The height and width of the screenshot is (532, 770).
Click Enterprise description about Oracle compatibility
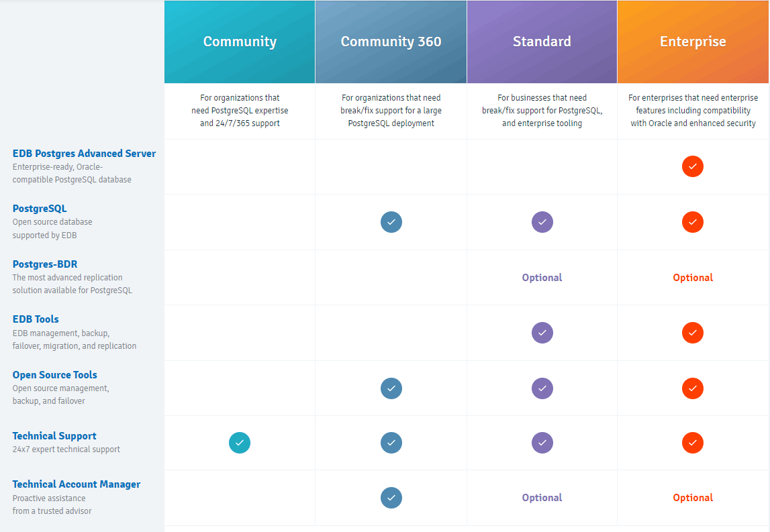click(x=693, y=111)
